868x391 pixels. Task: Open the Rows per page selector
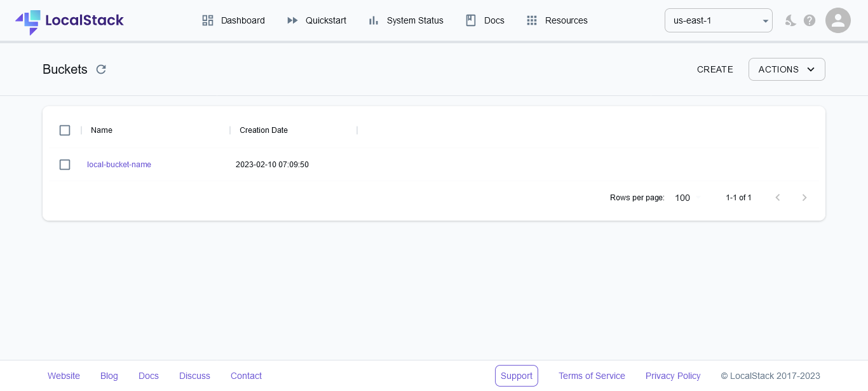point(686,198)
